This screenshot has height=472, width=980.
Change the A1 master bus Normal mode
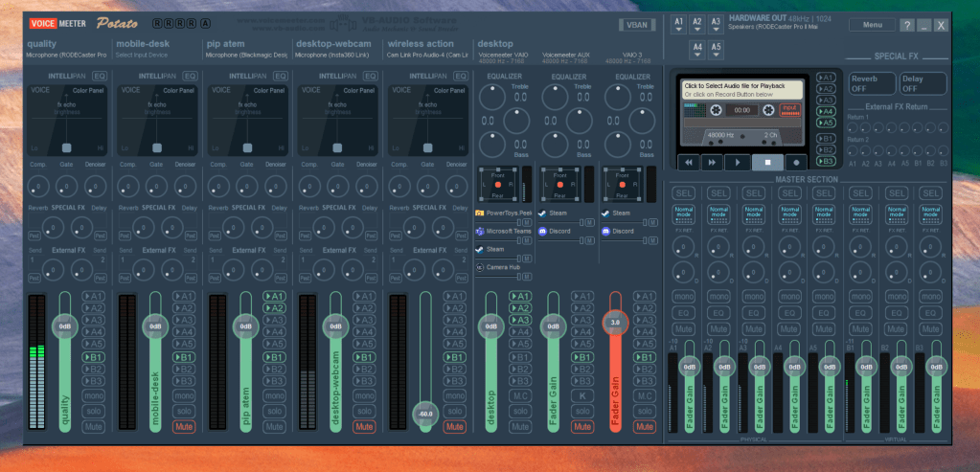[684, 214]
